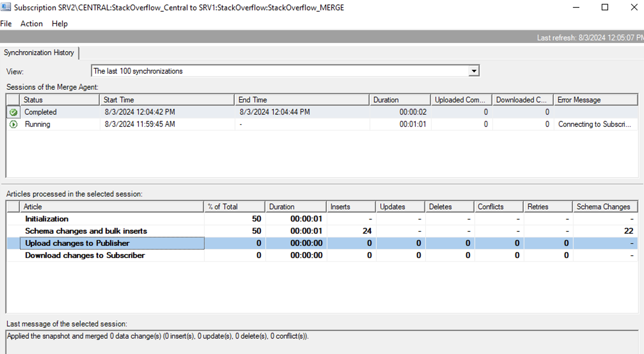
Task: Click the Downloaded C... column header
Action: [523, 100]
